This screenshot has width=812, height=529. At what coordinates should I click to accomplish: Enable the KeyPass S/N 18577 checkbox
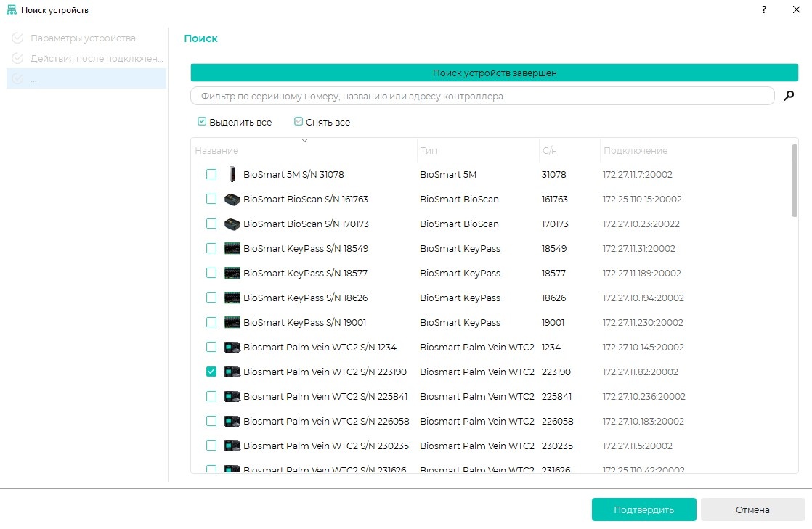(211, 274)
